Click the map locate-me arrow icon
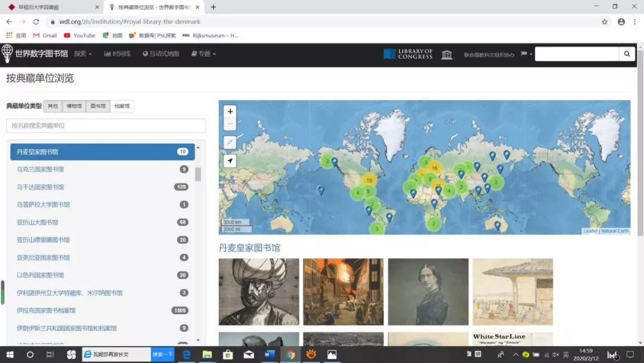 coord(230,161)
